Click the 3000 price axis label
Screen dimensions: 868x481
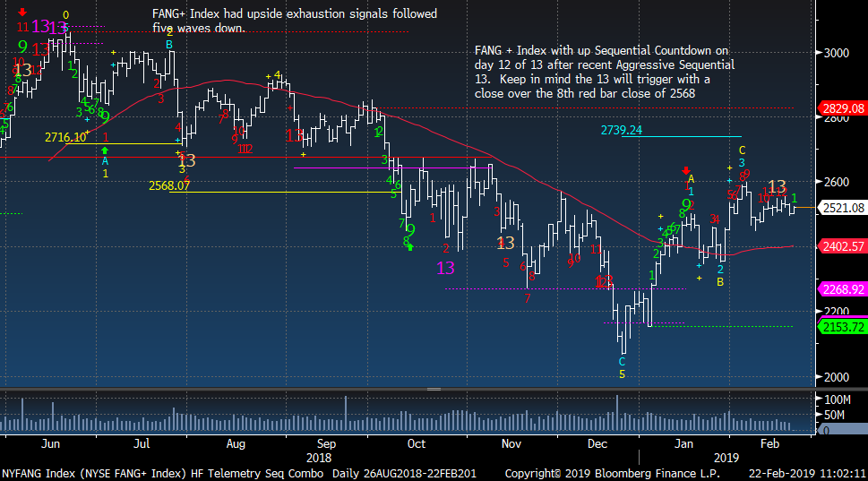tap(837, 53)
